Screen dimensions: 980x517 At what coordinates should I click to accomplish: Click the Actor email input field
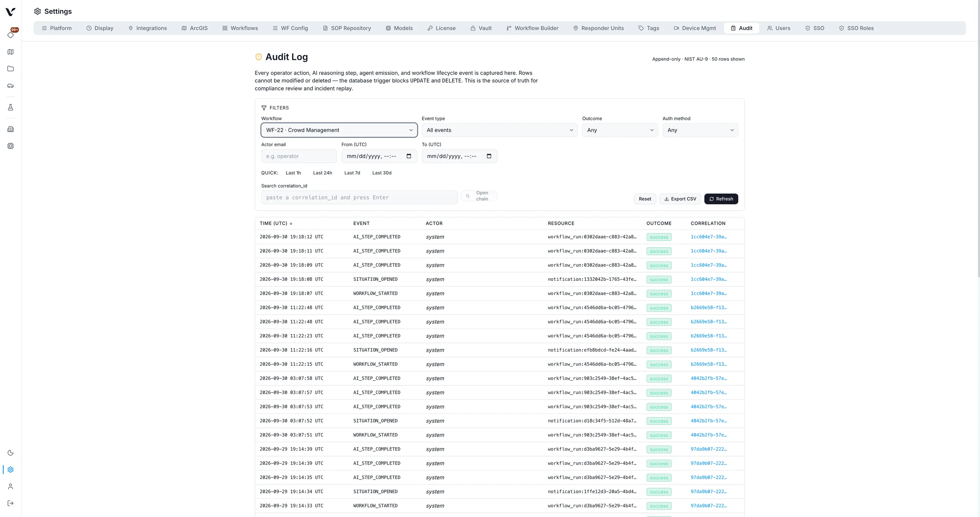click(x=299, y=156)
